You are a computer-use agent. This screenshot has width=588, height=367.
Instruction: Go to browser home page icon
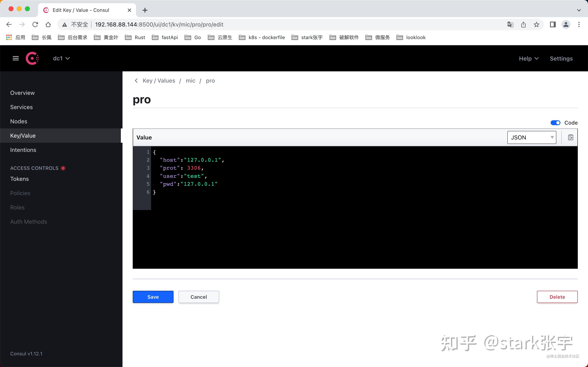click(48, 24)
